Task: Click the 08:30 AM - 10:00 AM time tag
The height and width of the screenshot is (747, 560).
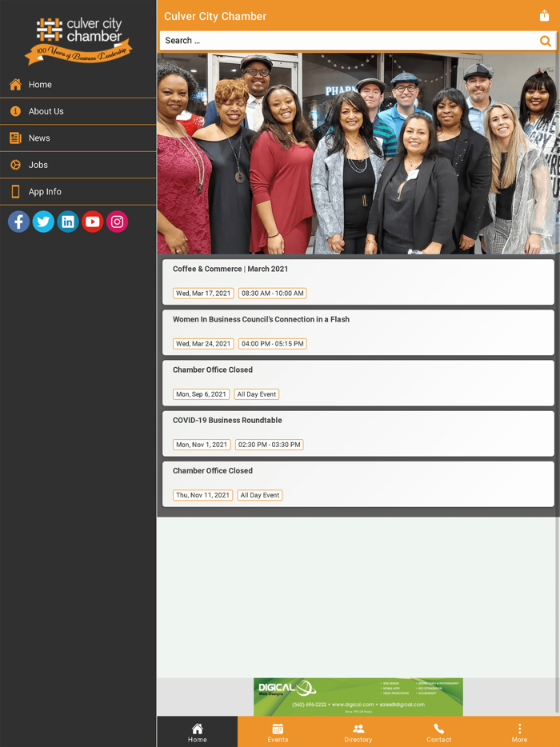Action: pos(273,294)
